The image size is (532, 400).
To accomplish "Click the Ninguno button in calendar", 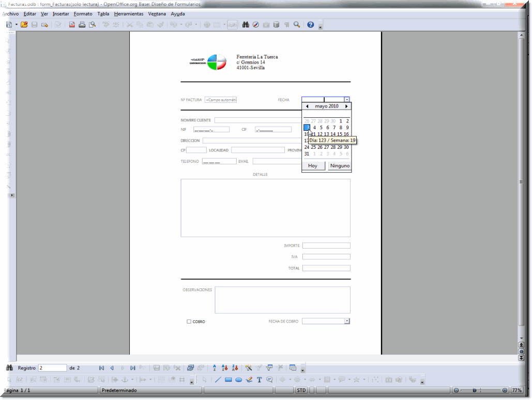I will point(340,166).
